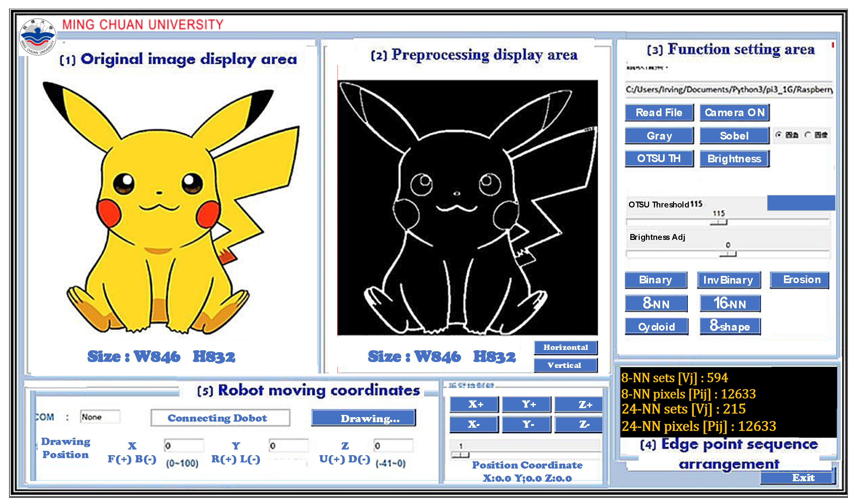This screenshot has width=854, height=504.
Task: Click the file path text field
Action: 729,90
